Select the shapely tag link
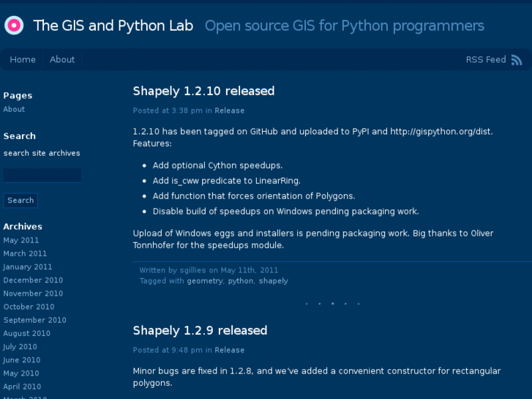This screenshot has width=532, height=399. pos(273,281)
